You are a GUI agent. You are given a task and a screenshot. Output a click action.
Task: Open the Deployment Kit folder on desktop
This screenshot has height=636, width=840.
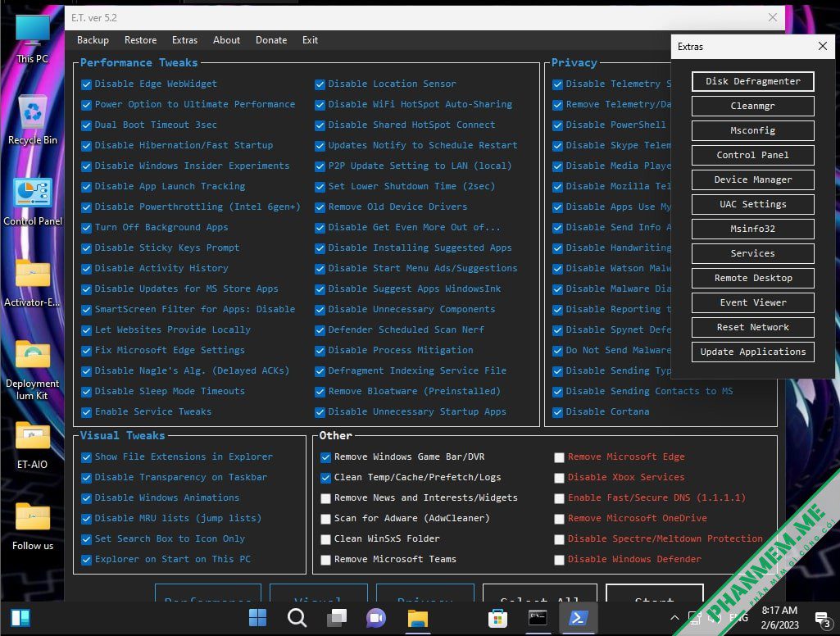32,370
